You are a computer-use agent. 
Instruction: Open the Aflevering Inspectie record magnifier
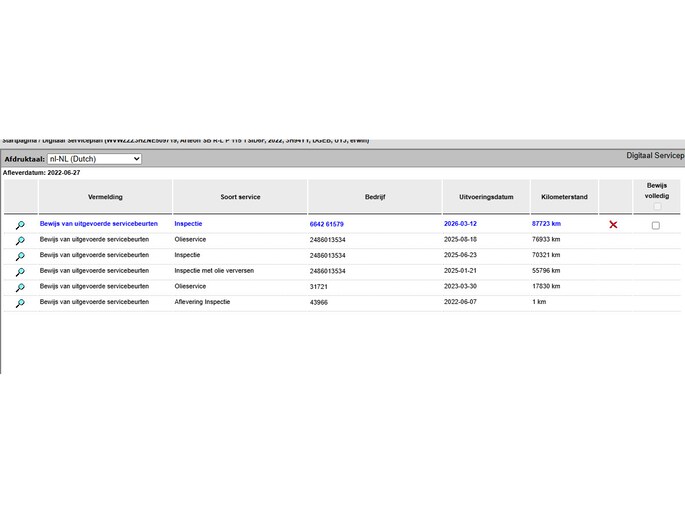click(19, 303)
